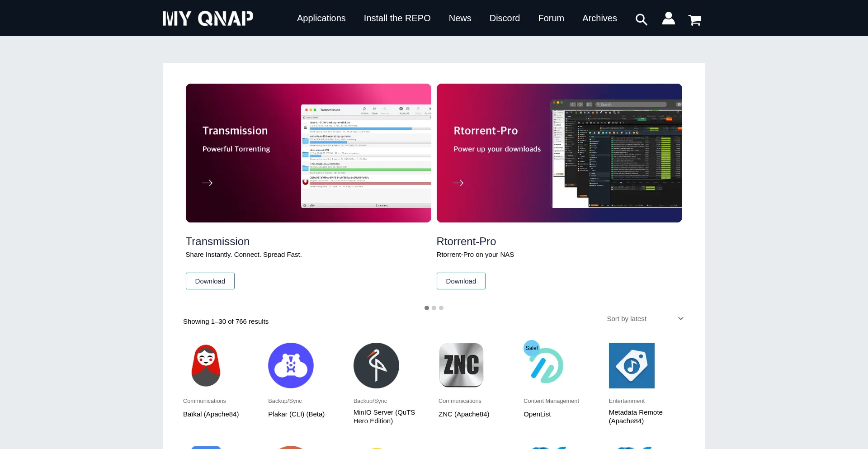Click Content Management category label

pos(551,401)
